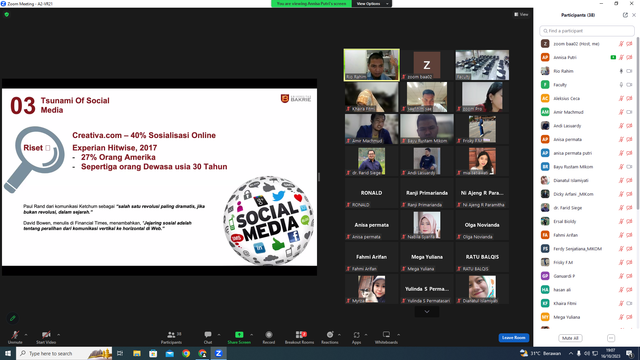Click the green annotate pencil icon

pos(13,318)
